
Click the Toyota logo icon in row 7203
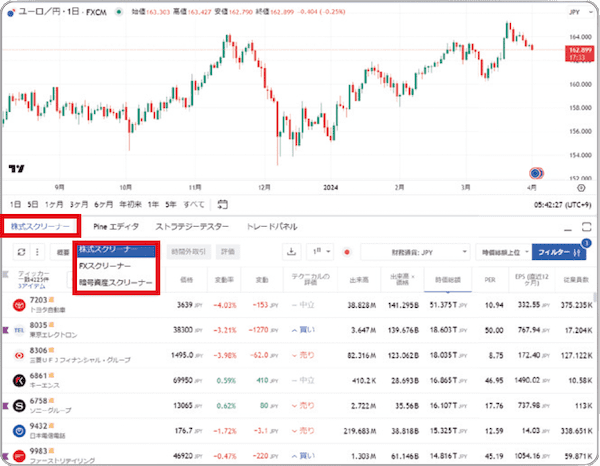(x=19, y=305)
